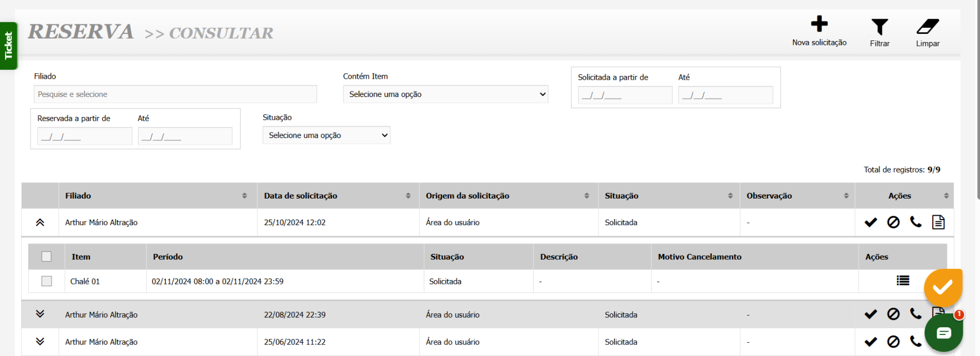This screenshot has width=980, height=356.
Task: Click the Limpar eraser icon
Action: 927,27
